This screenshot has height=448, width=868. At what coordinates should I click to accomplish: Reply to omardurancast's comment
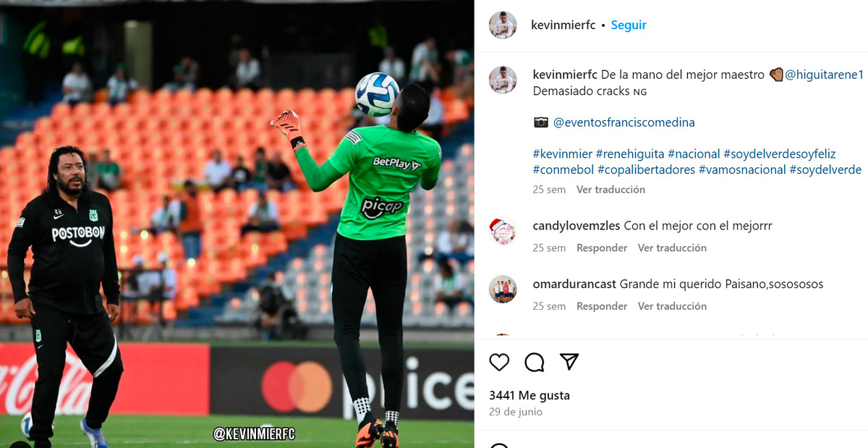[x=602, y=306]
